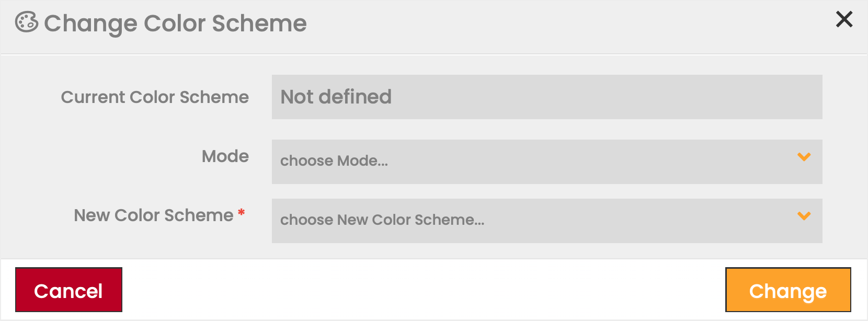Image resolution: width=868 pixels, height=321 pixels.
Task: Click the "Not defined" current scheme field
Action: (336, 97)
